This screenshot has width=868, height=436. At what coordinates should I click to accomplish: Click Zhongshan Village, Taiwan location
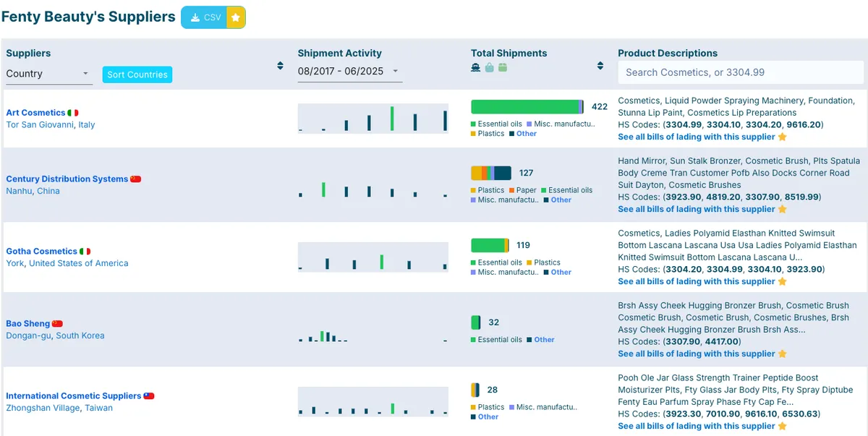(59, 408)
